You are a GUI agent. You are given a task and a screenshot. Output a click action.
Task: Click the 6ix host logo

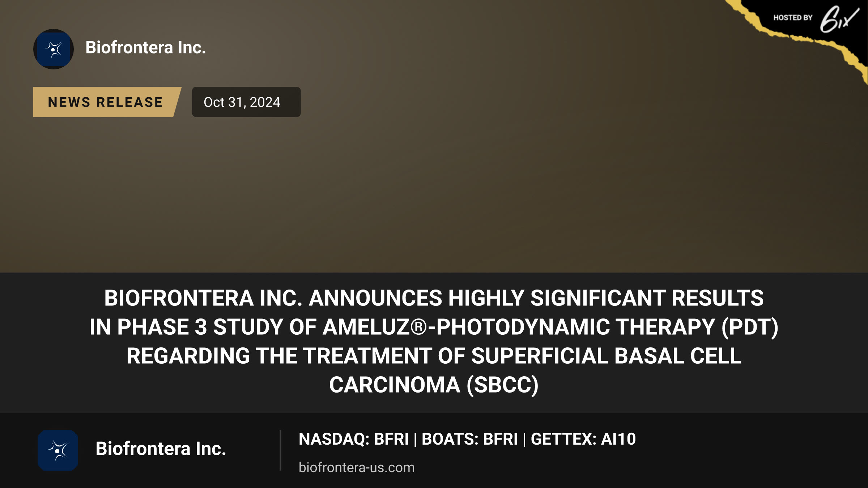(x=839, y=19)
